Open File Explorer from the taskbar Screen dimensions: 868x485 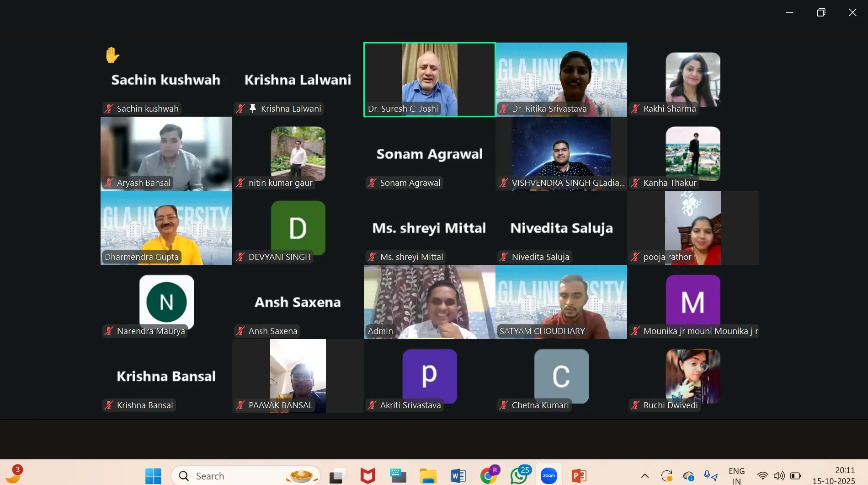pyautogui.click(x=428, y=476)
